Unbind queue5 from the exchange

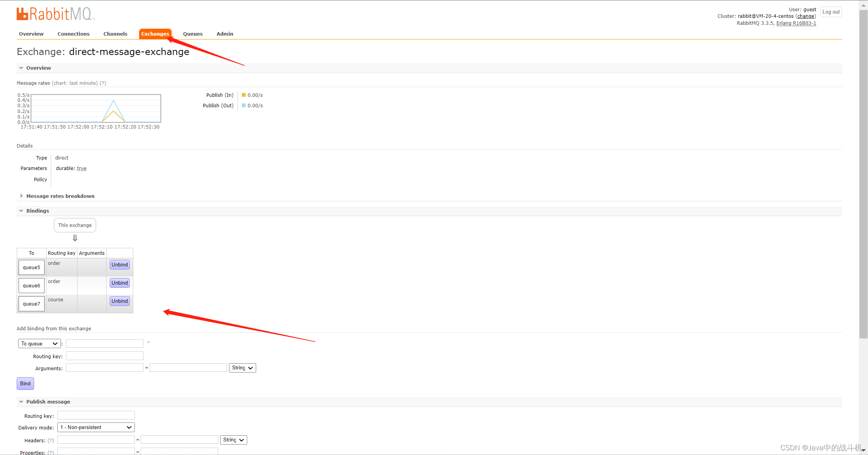point(120,265)
